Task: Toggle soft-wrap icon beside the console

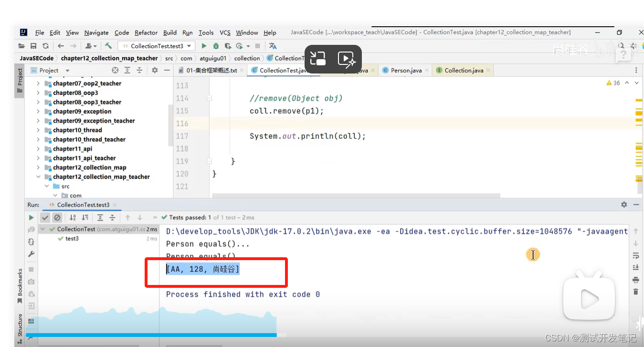Action: pyautogui.click(x=635, y=255)
